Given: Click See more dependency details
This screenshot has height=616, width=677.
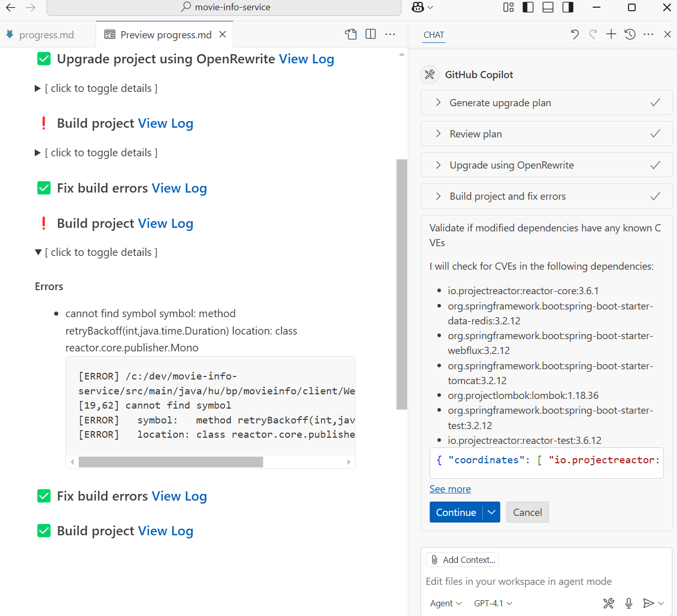Looking at the screenshot, I should [450, 489].
